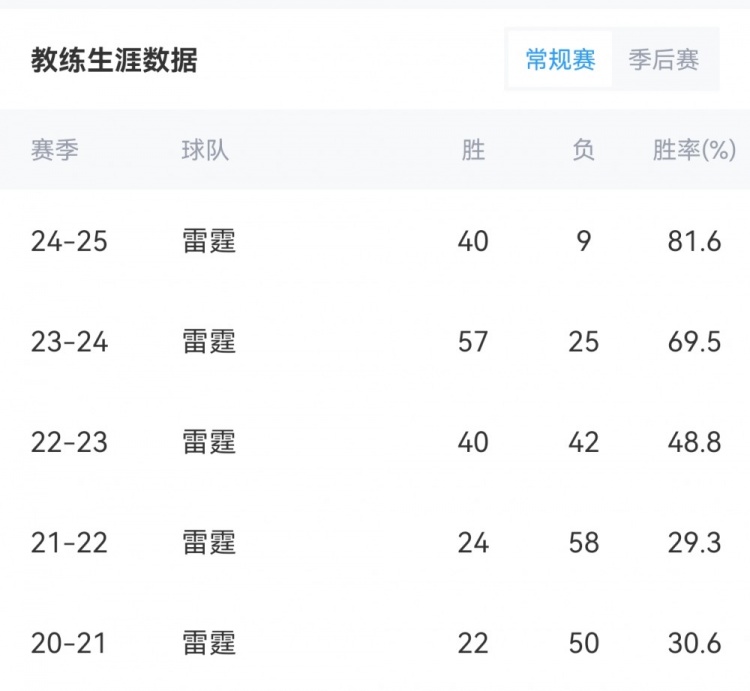Viewport: 750px width, 691px height.
Task: Click the 教练生涯数据 heading
Action: (x=114, y=60)
